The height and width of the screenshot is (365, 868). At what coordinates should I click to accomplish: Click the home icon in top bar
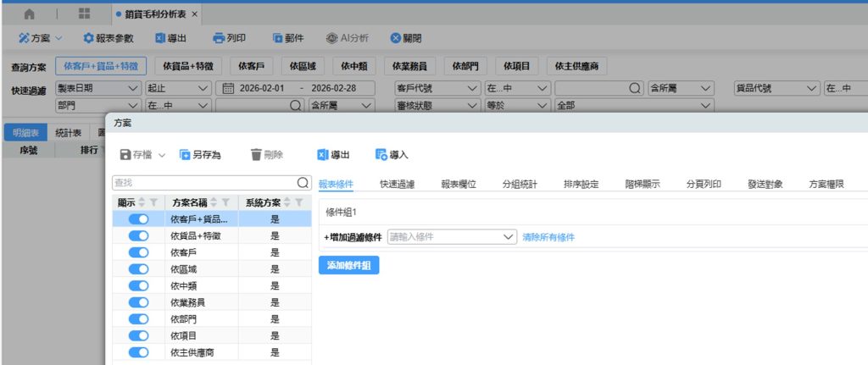click(x=30, y=14)
